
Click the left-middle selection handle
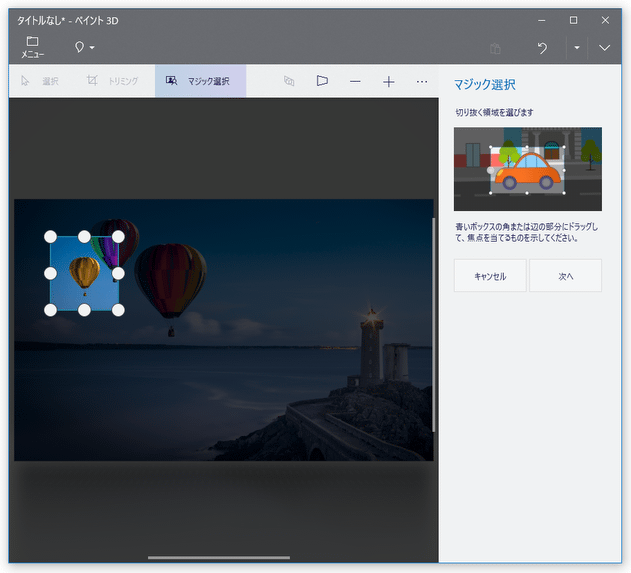50,274
